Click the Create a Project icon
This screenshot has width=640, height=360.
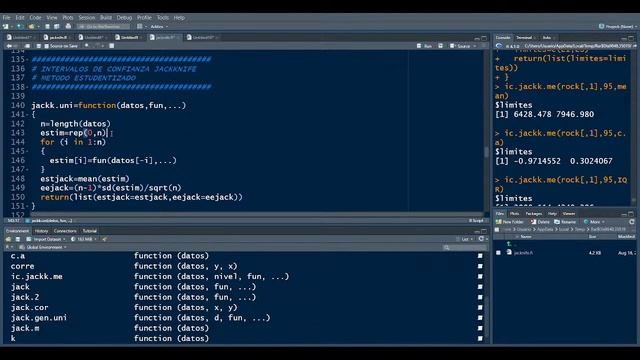[x=20, y=27]
